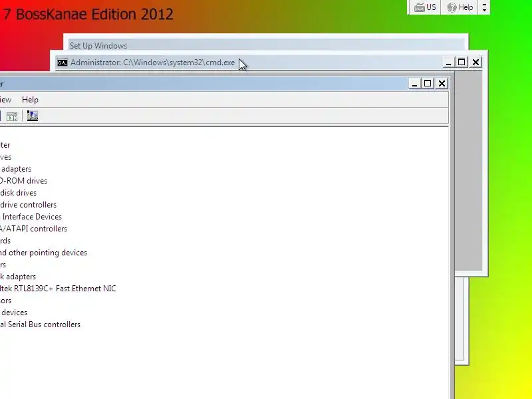The height and width of the screenshot is (399, 532).
Task: Close the cmd.exe window
Action: 476,63
